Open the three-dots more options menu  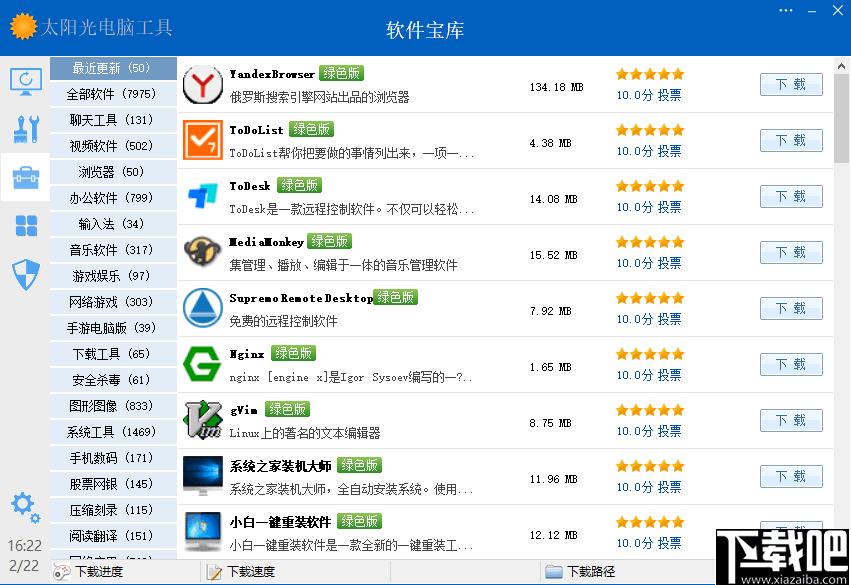pyautogui.click(x=786, y=10)
